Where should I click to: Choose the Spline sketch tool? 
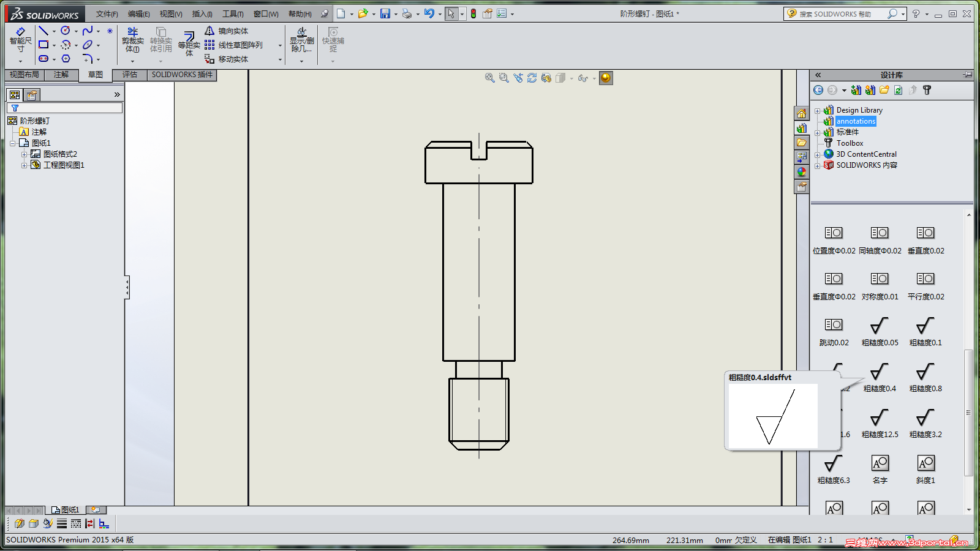click(88, 31)
